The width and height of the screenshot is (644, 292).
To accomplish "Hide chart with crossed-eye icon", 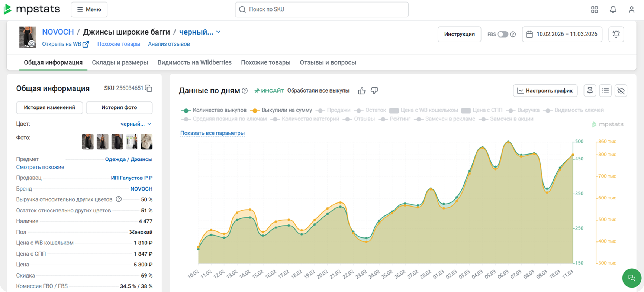I will click(621, 91).
